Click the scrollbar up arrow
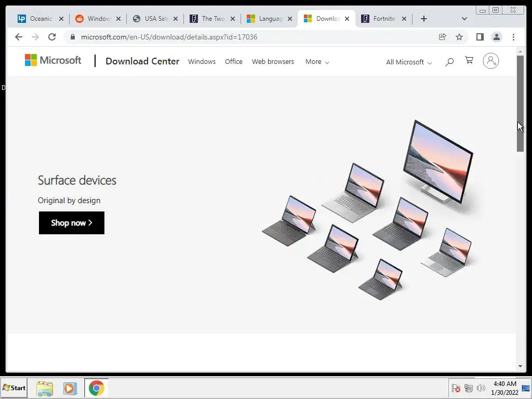The height and width of the screenshot is (399, 532). [x=520, y=51]
